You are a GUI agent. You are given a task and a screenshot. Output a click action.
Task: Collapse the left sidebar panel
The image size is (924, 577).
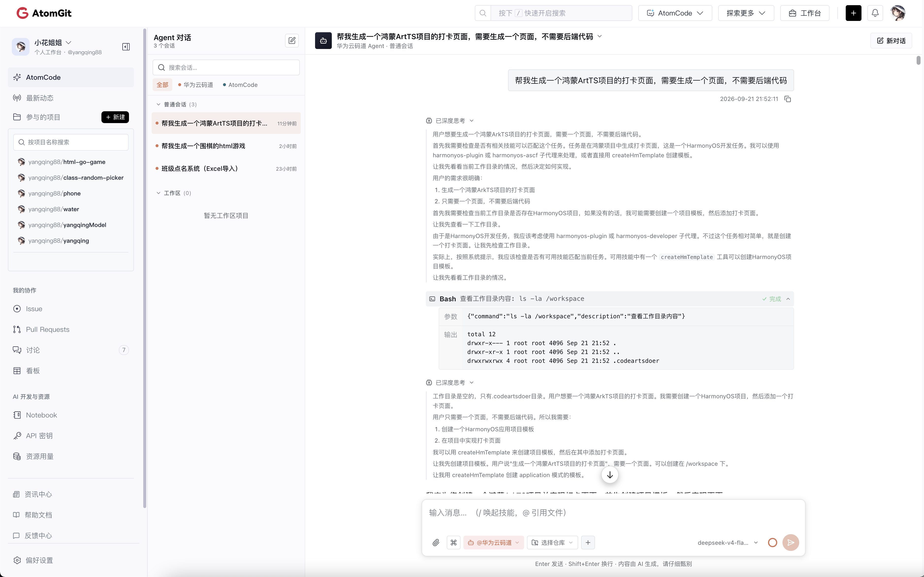click(126, 47)
